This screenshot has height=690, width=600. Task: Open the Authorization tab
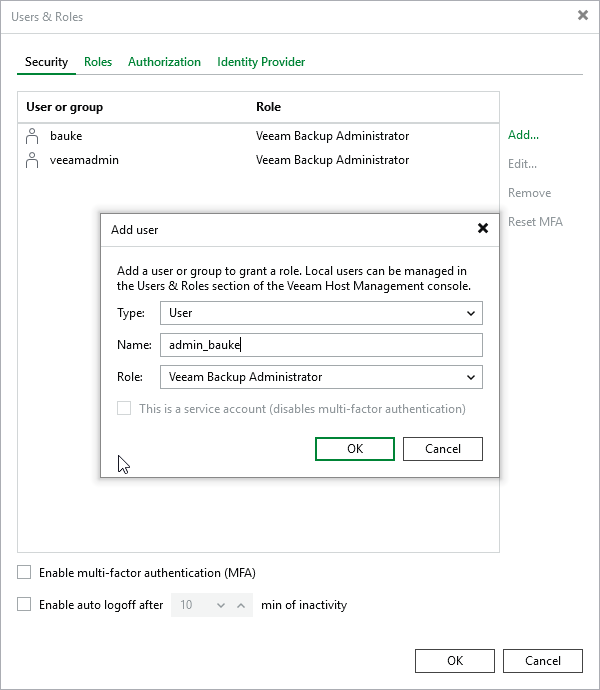click(x=164, y=62)
